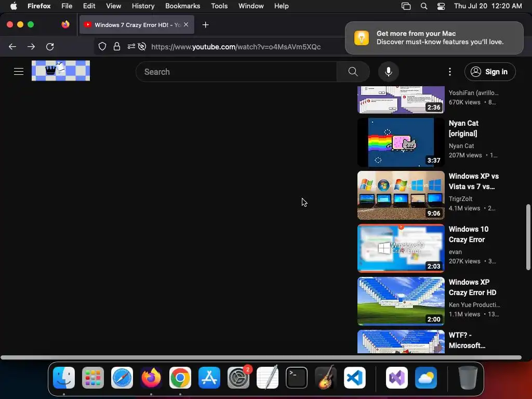The width and height of the screenshot is (532, 399).
Task: Click the Windows XP vs Vista vs 7 title
Action: pyautogui.click(x=474, y=181)
